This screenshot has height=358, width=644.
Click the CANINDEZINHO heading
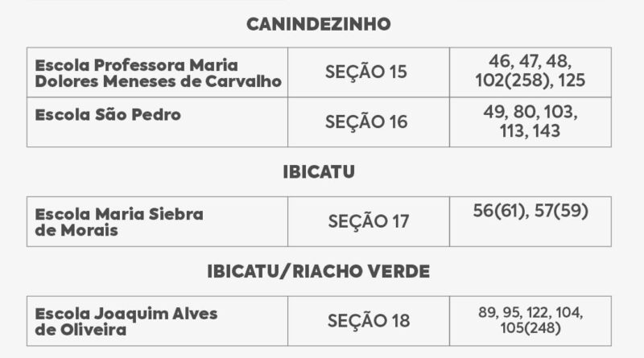click(x=318, y=24)
